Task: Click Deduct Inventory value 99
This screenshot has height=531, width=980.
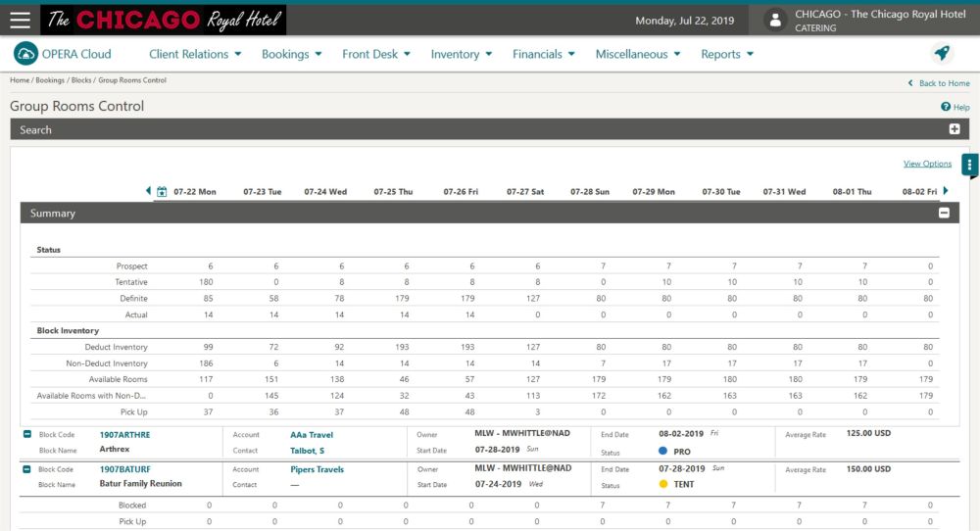Action: 208,348
